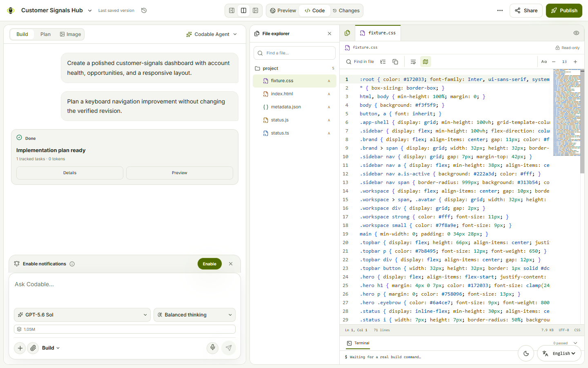Open the English language selector
The width and height of the screenshot is (588, 368).
pyautogui.click(x=559, y=354)
